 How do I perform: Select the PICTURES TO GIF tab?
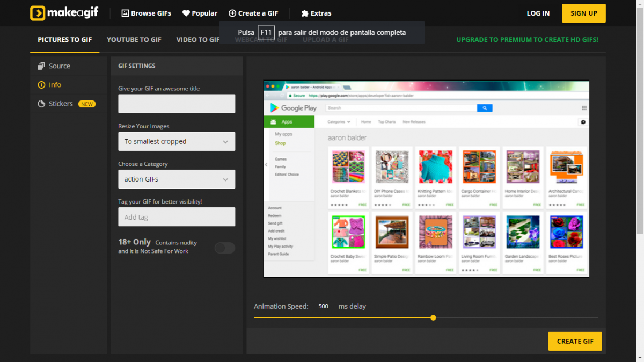point(65,40)
